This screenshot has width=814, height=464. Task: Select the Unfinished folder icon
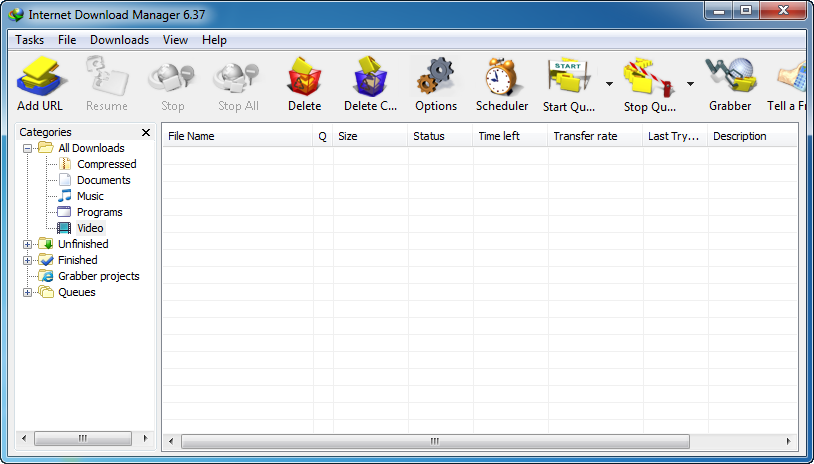[46, 244]
